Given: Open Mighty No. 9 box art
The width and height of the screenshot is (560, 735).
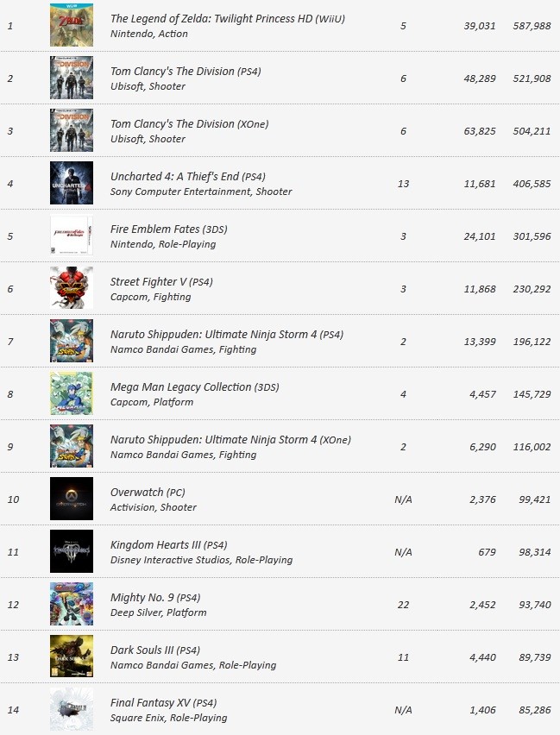Looking at the screenshot, I should coord(72,604).
